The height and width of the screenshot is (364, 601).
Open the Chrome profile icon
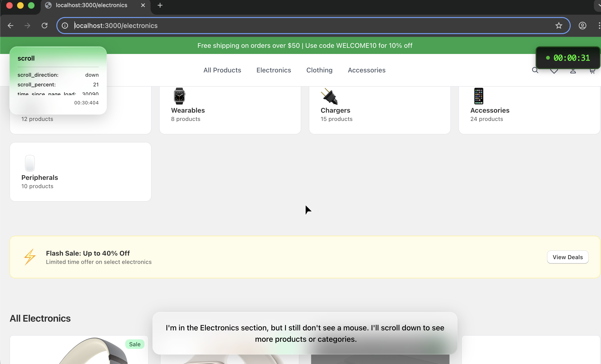click(x=582, y=26)
